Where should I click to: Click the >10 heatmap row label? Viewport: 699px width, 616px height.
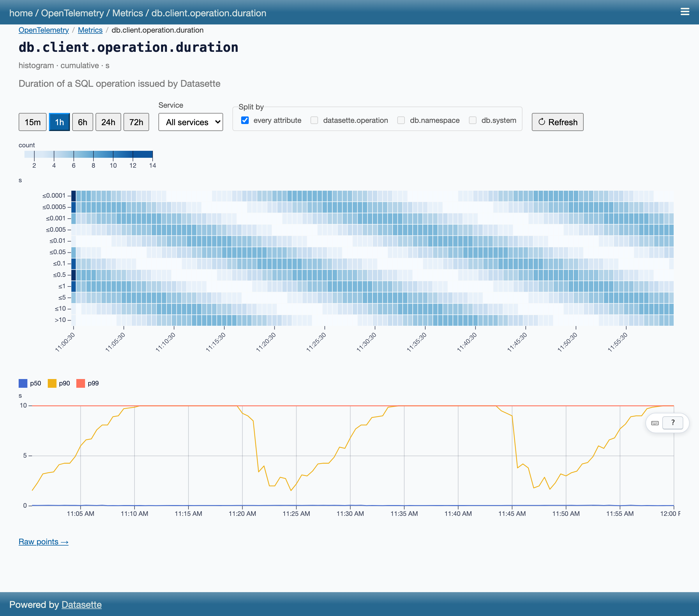pos(60,320)
